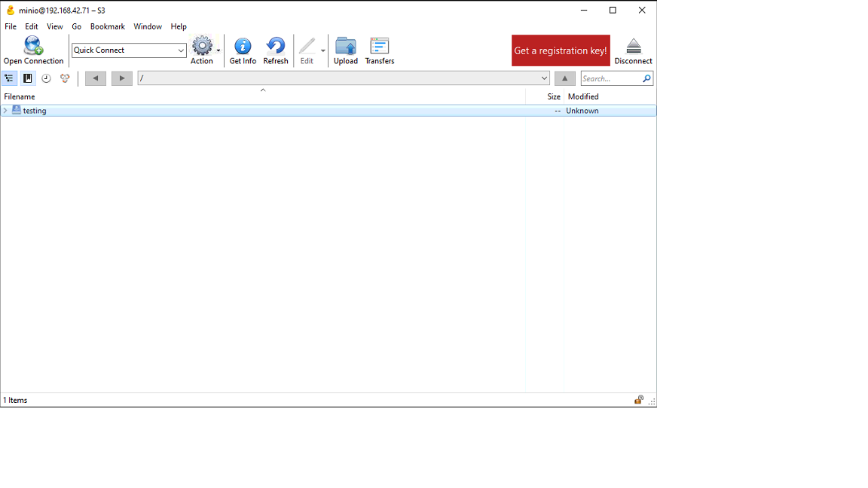Disconnect using the eject icon
The width and height of the screenshot is (868, 488).
pos(633,45)
